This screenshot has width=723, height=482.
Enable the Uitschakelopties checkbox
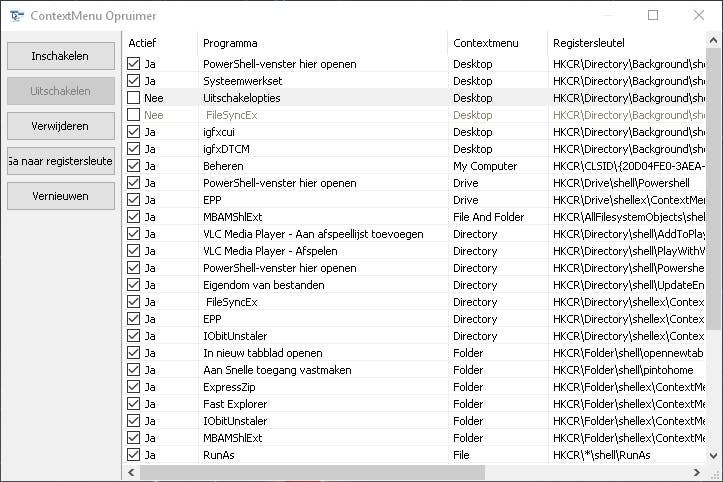[x=134, y=98]
